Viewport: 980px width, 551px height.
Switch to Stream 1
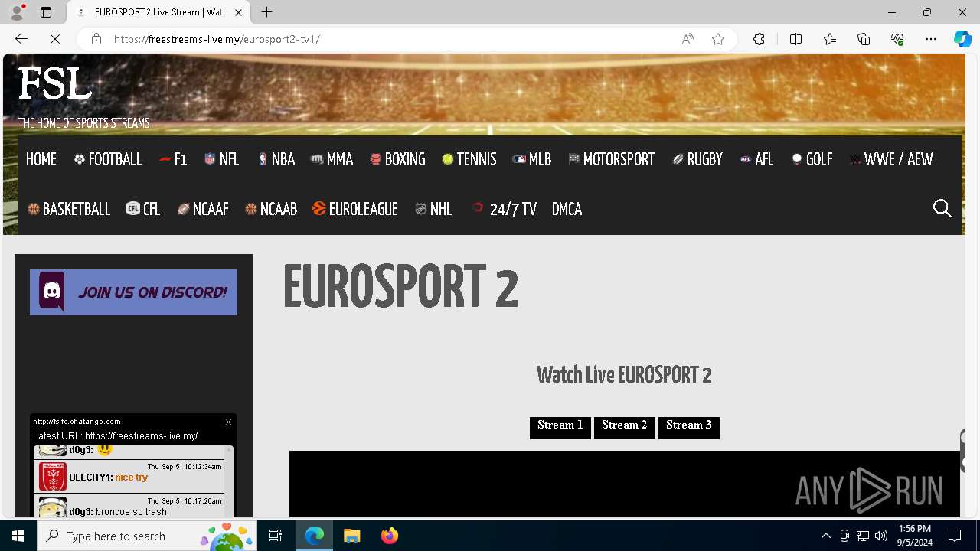pyautogui.click(x=560, y=428)
